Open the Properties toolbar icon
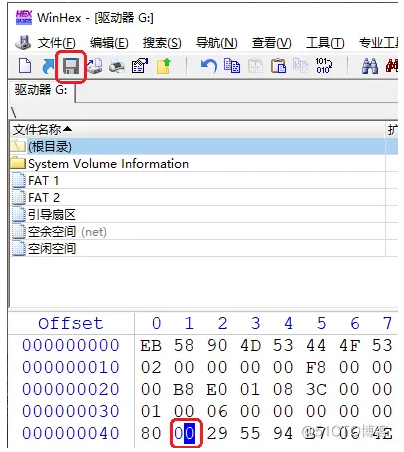Image resolution: width=404 pixels, height=452 pixels. [140, 66]
